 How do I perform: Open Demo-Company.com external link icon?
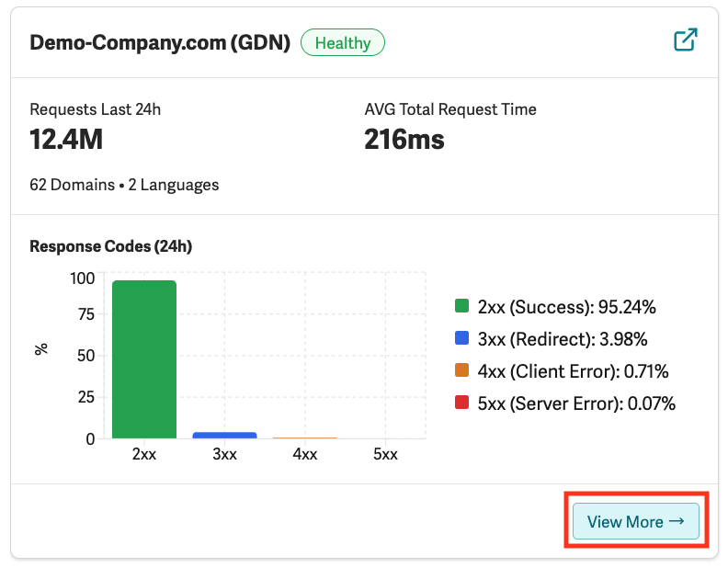pyautogui.click(x=685, y=40)
